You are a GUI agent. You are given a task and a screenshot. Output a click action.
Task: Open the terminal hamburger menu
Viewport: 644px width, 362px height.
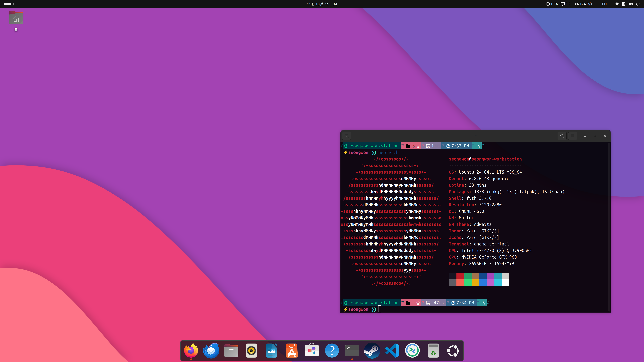tap(573, 136)
